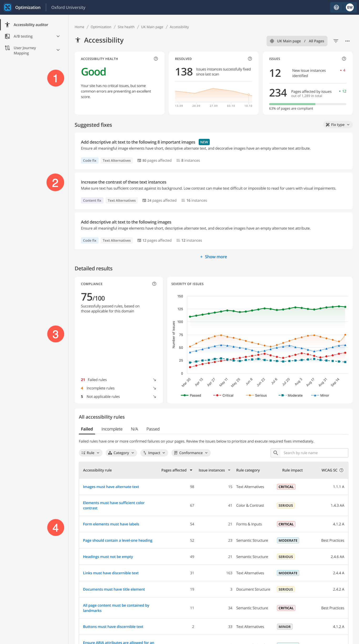Click the A/B testing sidebar icon
The height and width of the screenshot is (644, 359).
[7, 36]
